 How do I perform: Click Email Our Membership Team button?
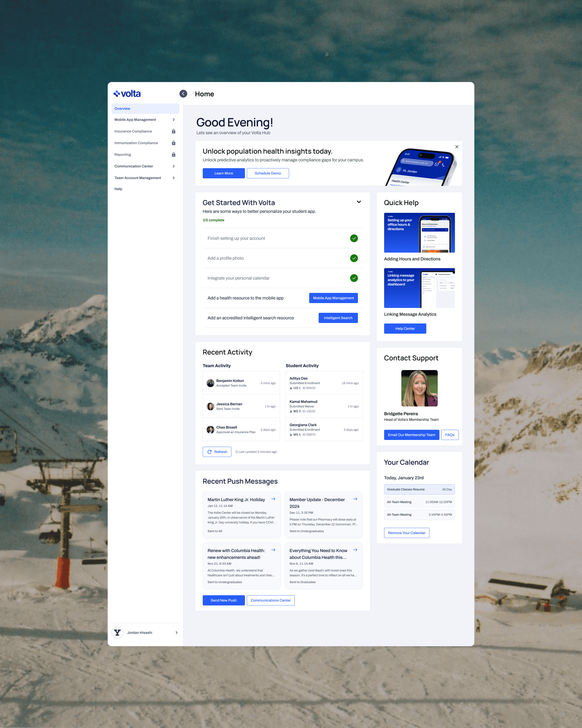(411, 435)
